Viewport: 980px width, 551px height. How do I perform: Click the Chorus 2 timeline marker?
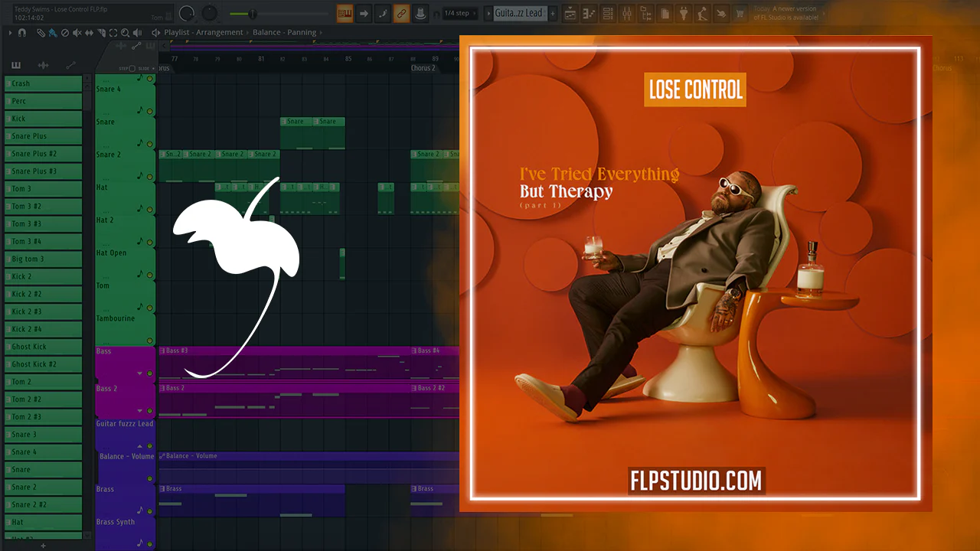(x=423, y=68)
